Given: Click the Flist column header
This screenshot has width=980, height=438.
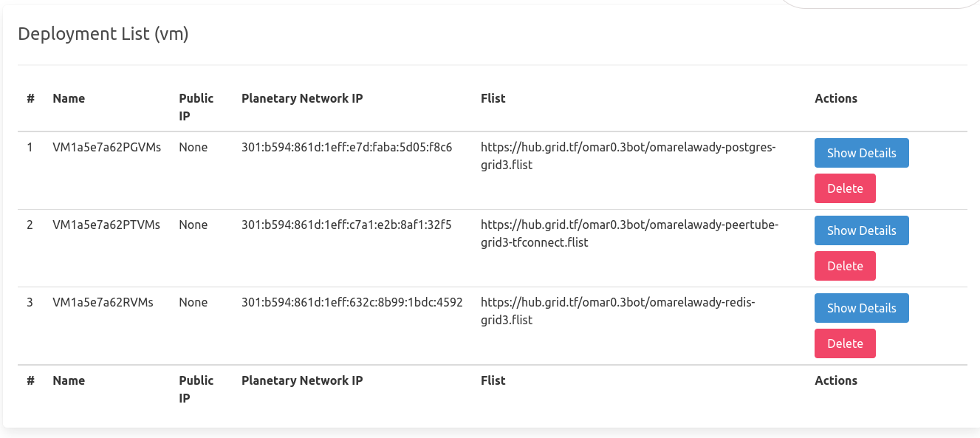Looking at the screenshot, I should [493, 98].
